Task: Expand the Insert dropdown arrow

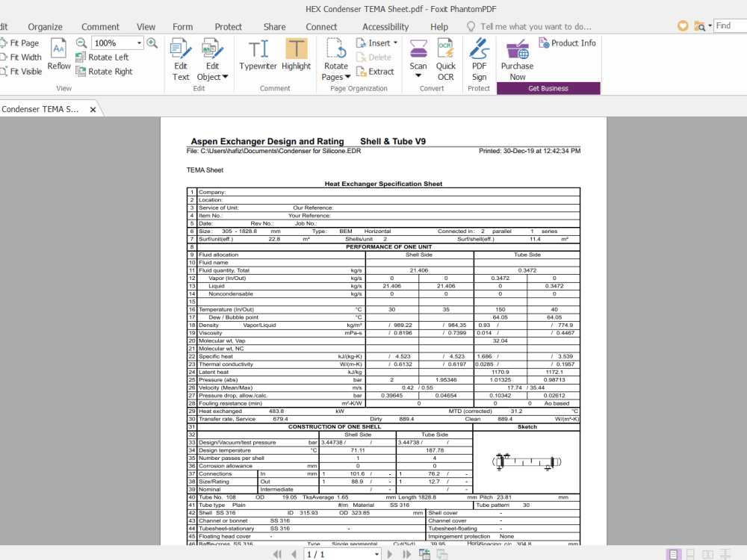Action: 395,43
